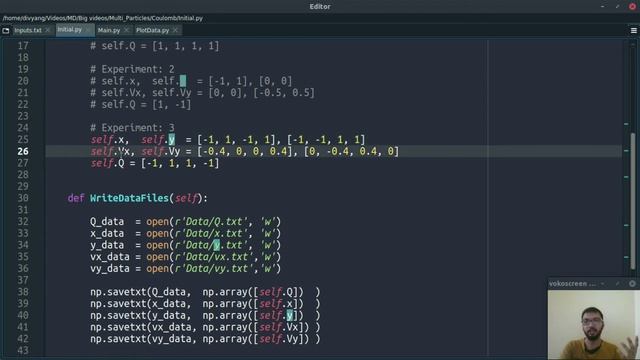
Task: Click the 'y_data' variable on line 34
Action: tap(107, 245)
